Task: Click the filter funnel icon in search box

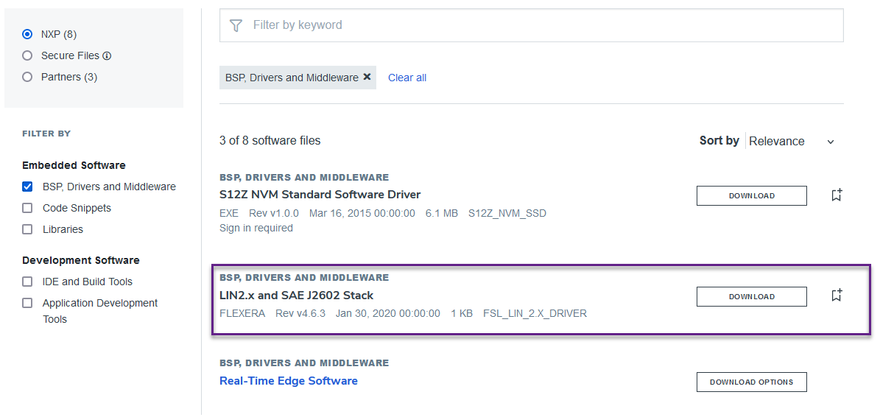Action: pyautogui.click(x=236, y=25)
